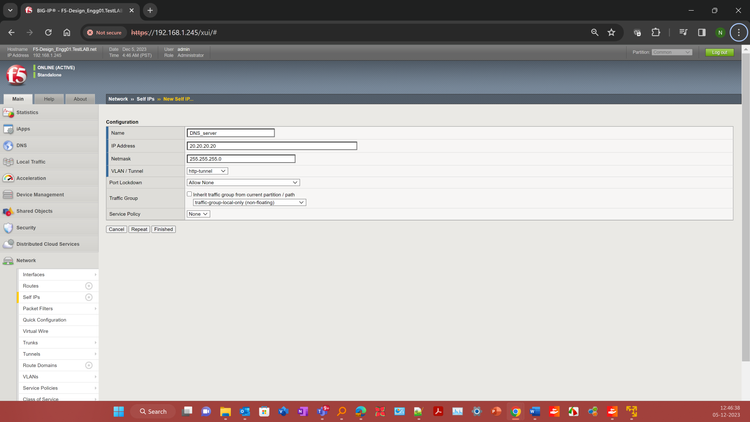Open the Security shield icon
The height and width of the screenshot is (422, 750).
pyautogui.click(x=8, y=228)
